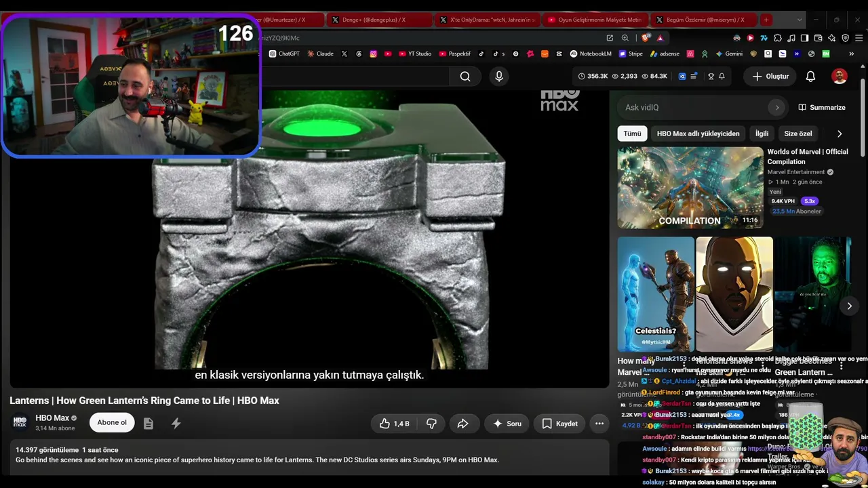Toggle the browser side panel icon
The width and height of the screenshot is (868, 488).
(805, 38)
